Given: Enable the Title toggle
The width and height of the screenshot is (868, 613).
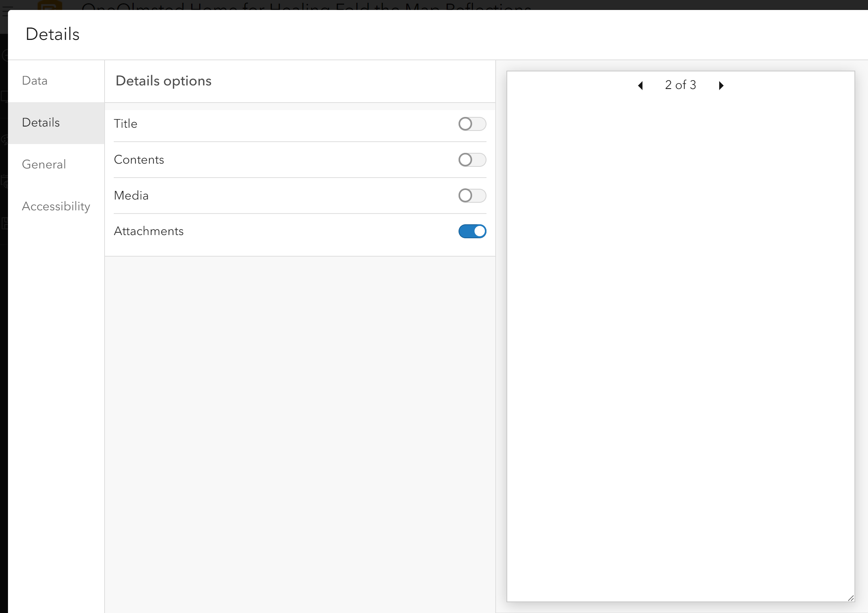Looking at the screenshot, I should point(472,124).
